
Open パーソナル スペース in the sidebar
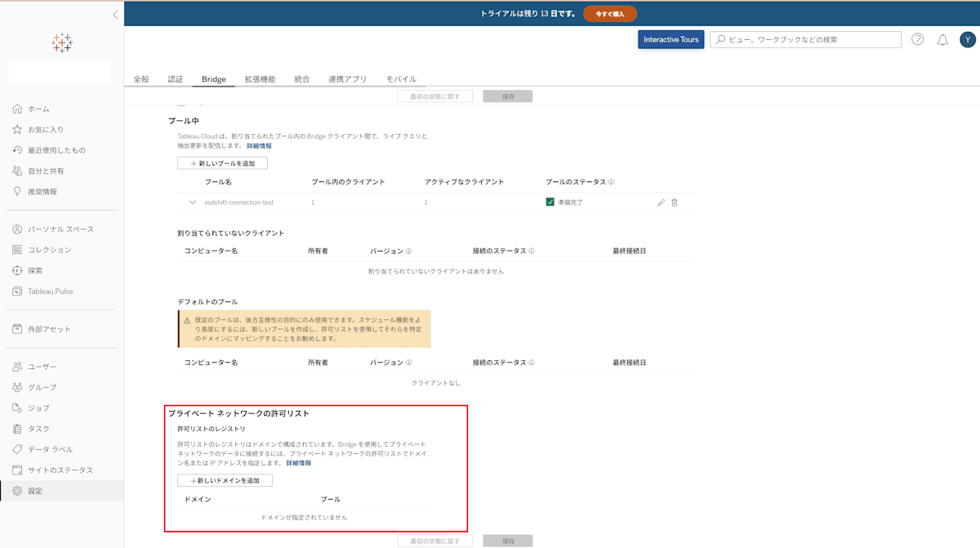pos(62,229)
